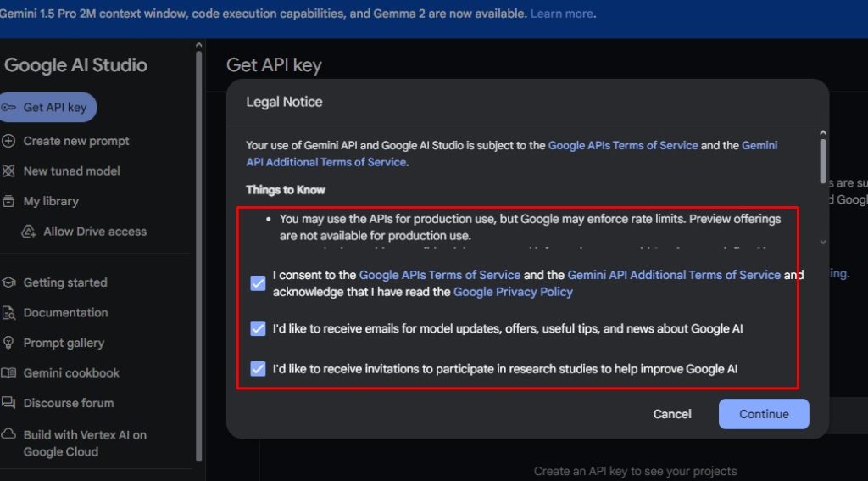The image size is (868, 481).
Task: Click the plus icon for Create new prompt
Action: (8, 141)
